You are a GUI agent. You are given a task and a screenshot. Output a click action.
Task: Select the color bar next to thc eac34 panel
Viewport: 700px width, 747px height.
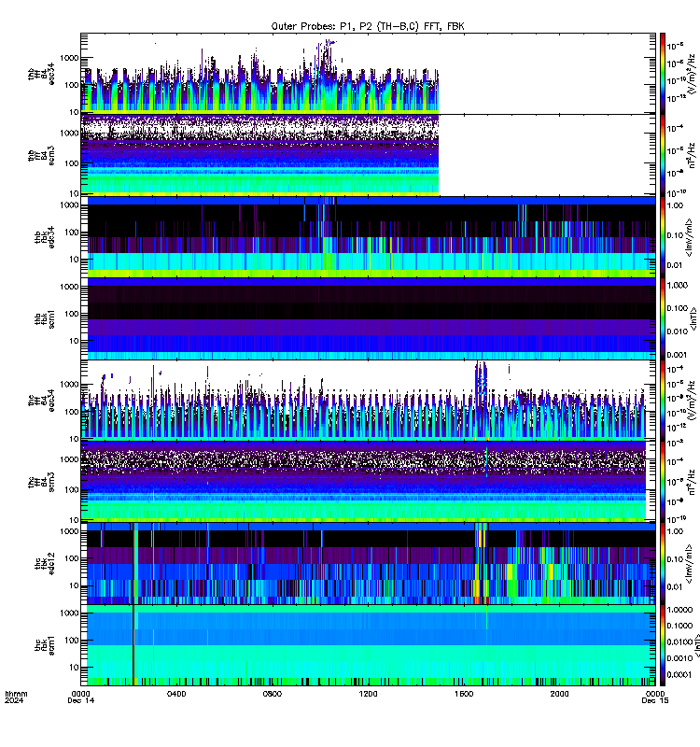(663, 401)
